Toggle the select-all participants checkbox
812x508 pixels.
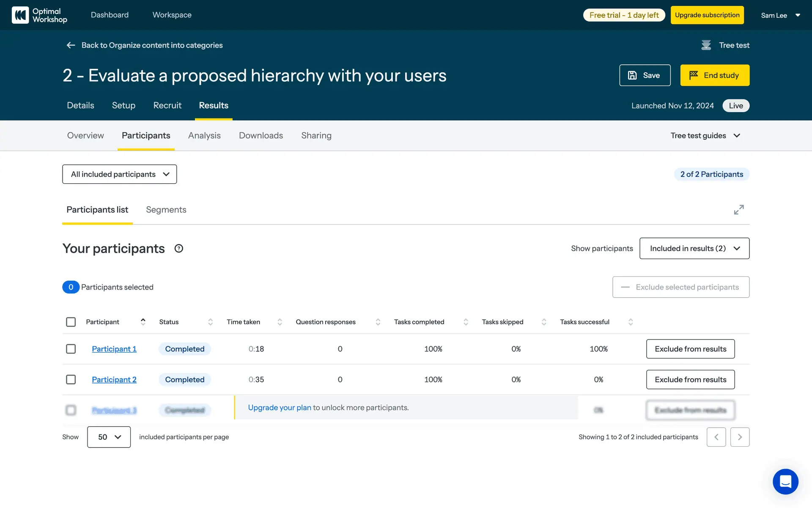(x=71, y=322)
